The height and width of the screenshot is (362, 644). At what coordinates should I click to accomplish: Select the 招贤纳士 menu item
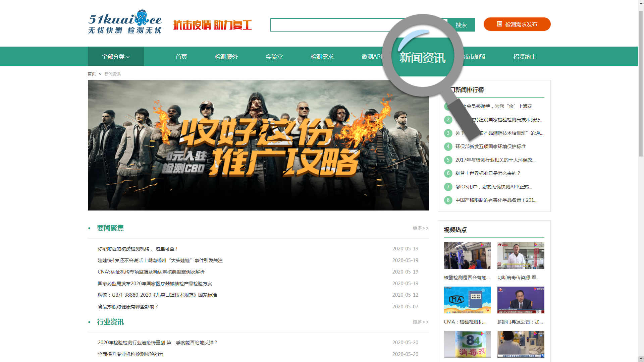tap(525, 57)
